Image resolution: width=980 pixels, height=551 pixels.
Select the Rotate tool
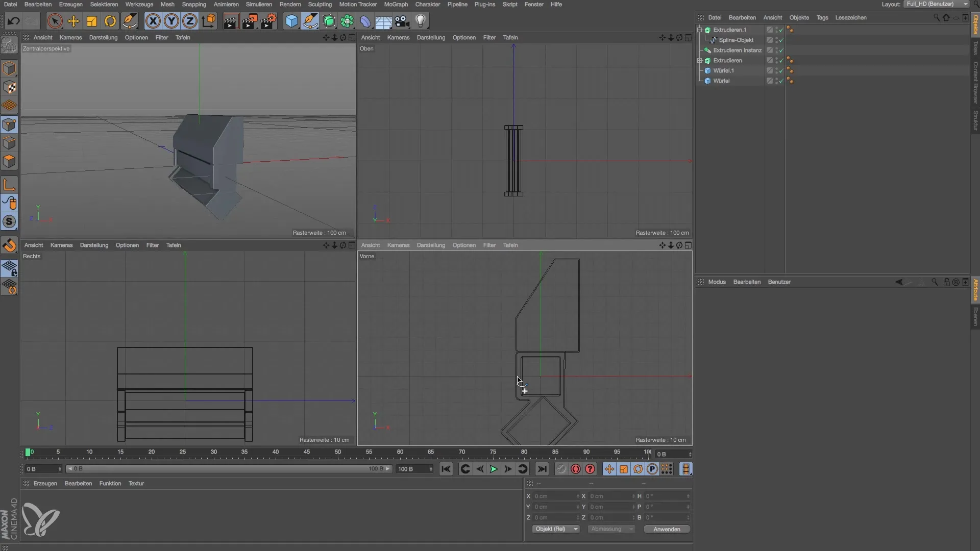110,21
